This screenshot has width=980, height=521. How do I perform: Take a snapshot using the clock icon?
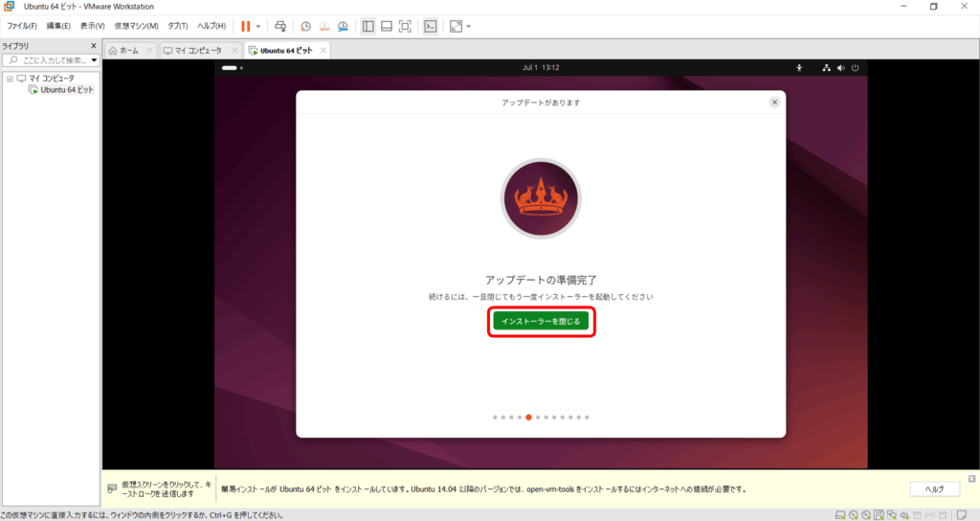[x=305, y=26]
